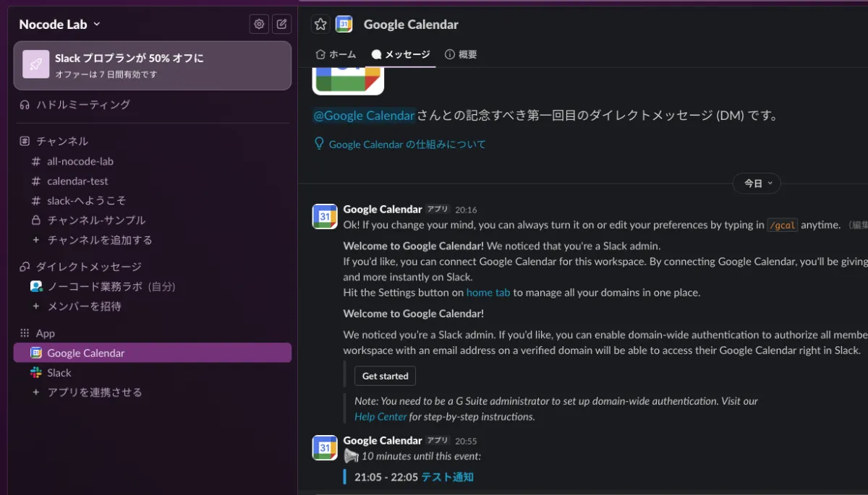Click headphones icon beside ハドルミーティング
Viewport: 868px width, 495px height.
25,105
